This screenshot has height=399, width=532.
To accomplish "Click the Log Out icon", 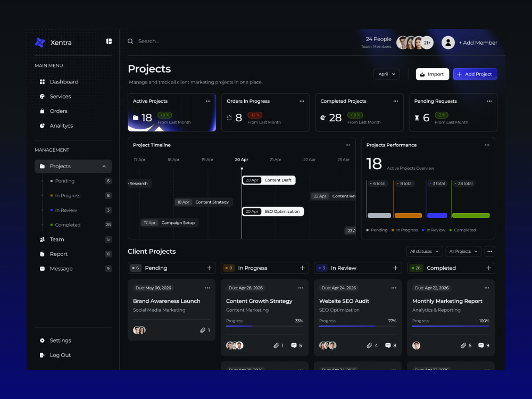I will 42,355.
